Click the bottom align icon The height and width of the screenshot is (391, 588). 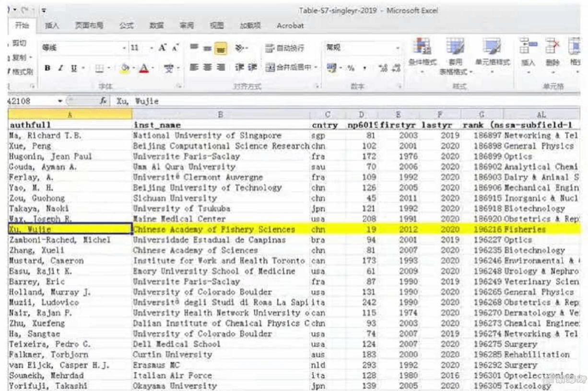(x=221, y=48)
